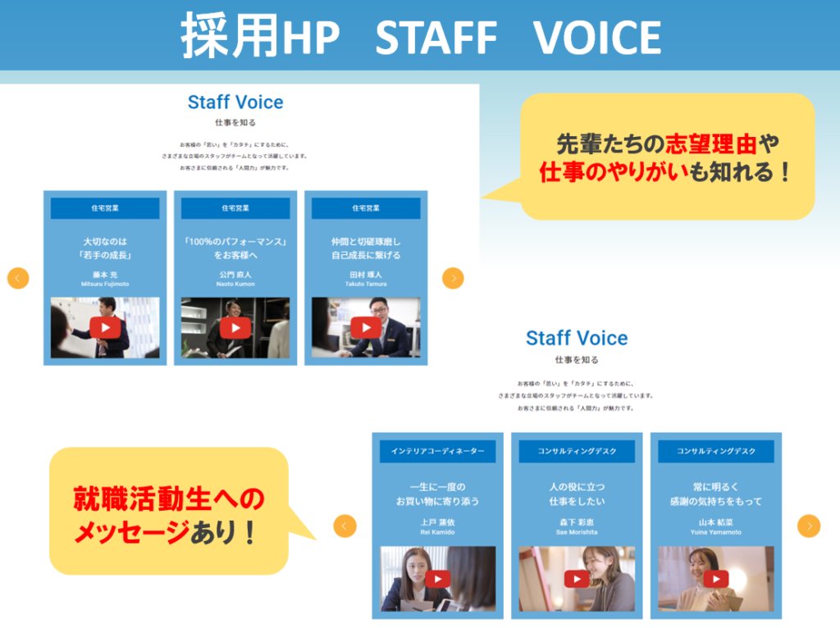Play Mitsuru Fujimoto's staff video
The image size is (840, 628).
click(x=105, y=328)
